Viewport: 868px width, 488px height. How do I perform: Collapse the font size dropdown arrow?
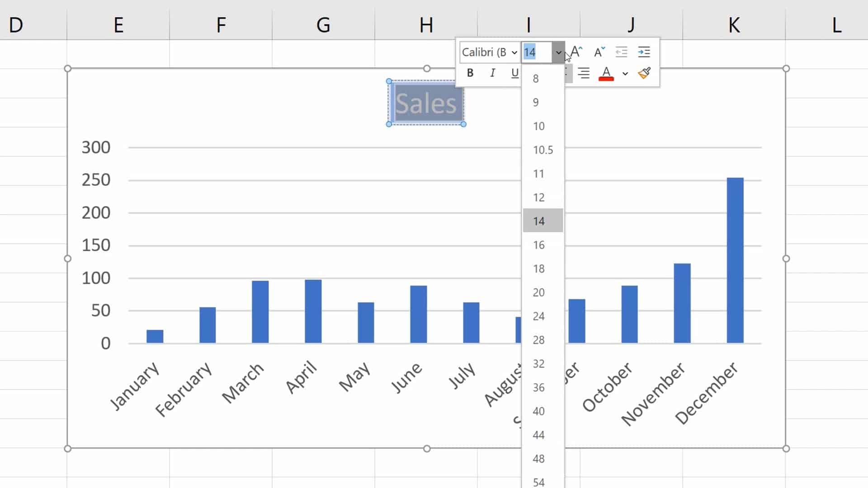pos(558,52)
